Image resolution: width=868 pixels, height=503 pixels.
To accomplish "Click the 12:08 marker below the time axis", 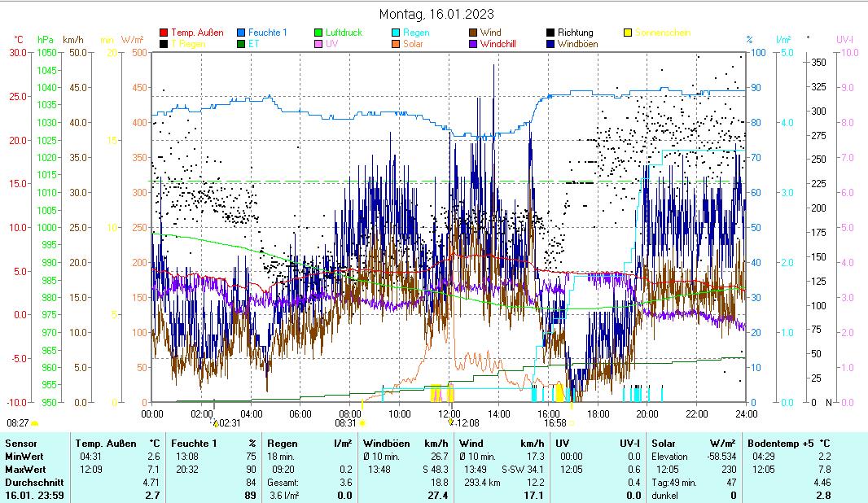I will (x=466, y=423).
